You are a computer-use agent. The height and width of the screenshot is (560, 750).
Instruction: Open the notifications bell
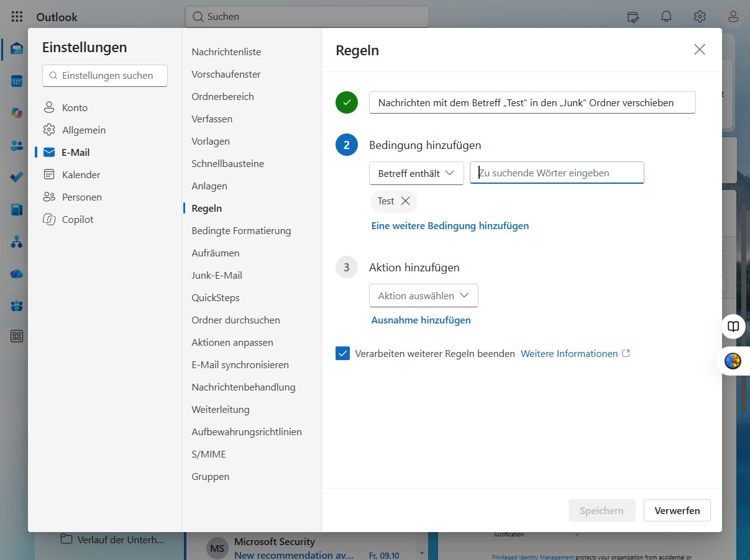click(666, 17)
